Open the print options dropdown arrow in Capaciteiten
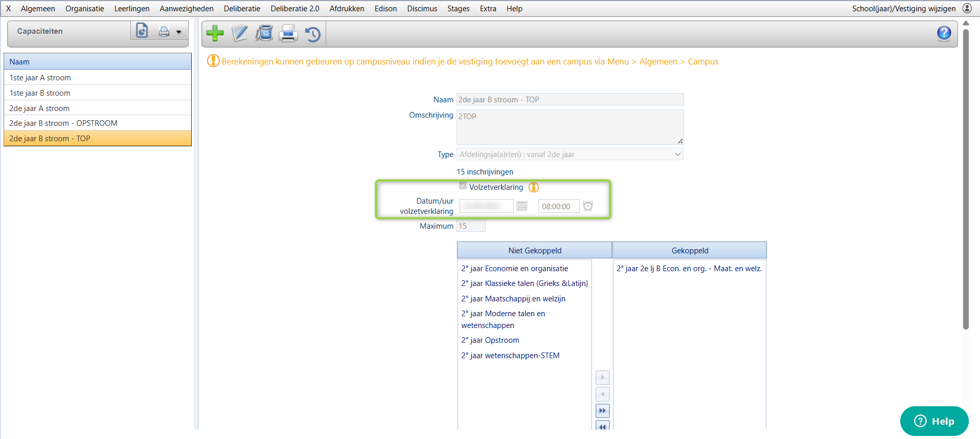The width and height of the screenshot is (980, 439). 179,32
